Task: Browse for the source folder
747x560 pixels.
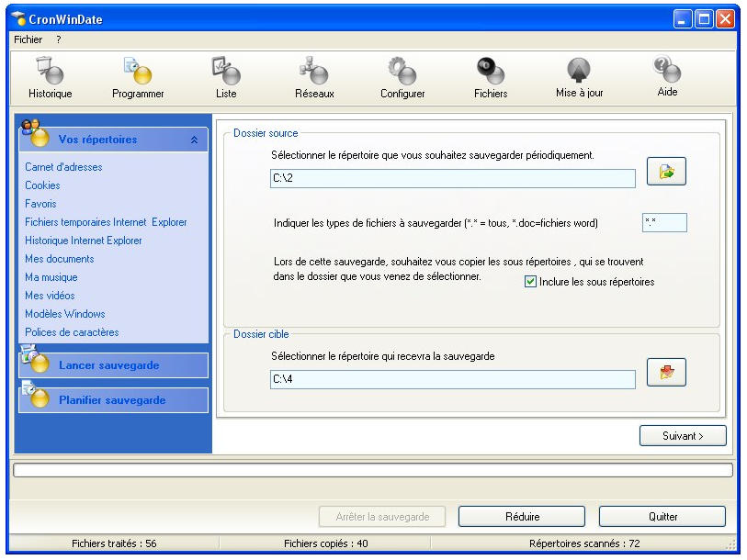Action: (x=666, y=173)
